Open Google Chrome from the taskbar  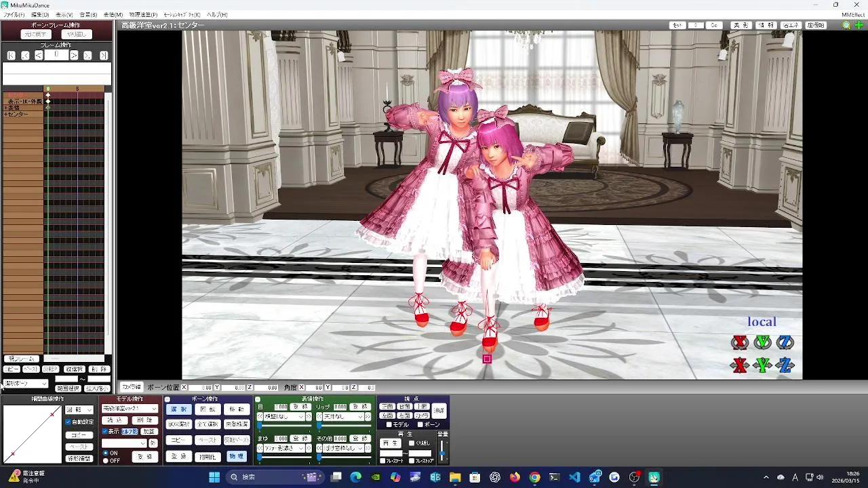tap(534, 477)
